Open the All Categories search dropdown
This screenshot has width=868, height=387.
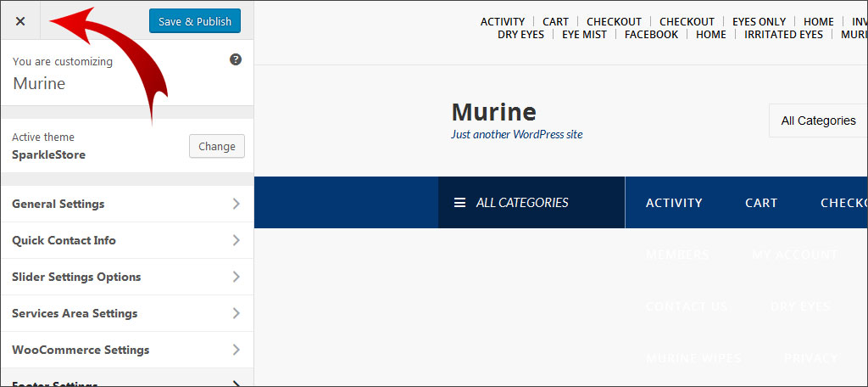818,121
